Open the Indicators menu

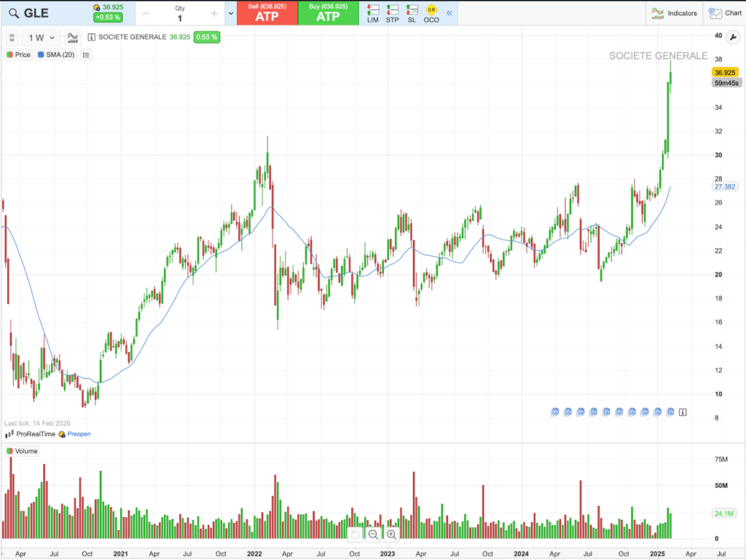click(674, 13)
